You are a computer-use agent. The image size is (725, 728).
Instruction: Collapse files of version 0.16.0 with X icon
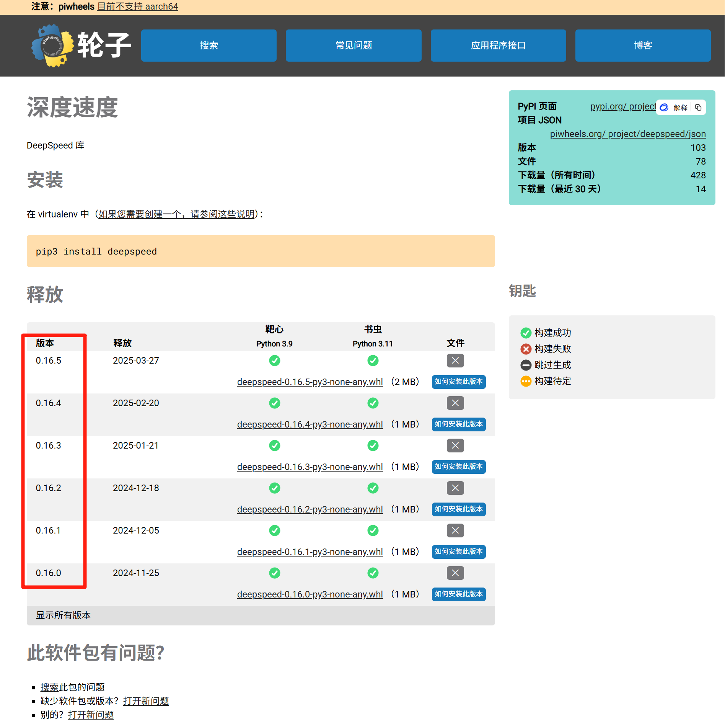[x=455, y=573]
